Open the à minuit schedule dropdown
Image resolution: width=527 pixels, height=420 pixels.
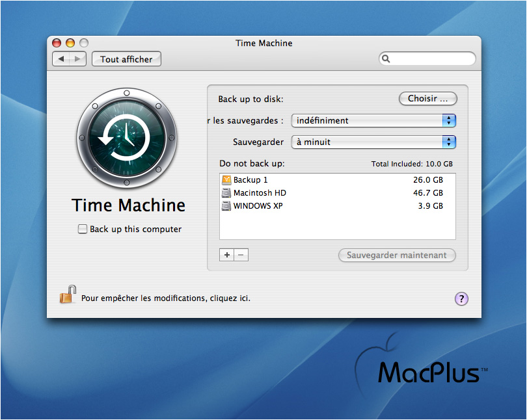point(373,142)
